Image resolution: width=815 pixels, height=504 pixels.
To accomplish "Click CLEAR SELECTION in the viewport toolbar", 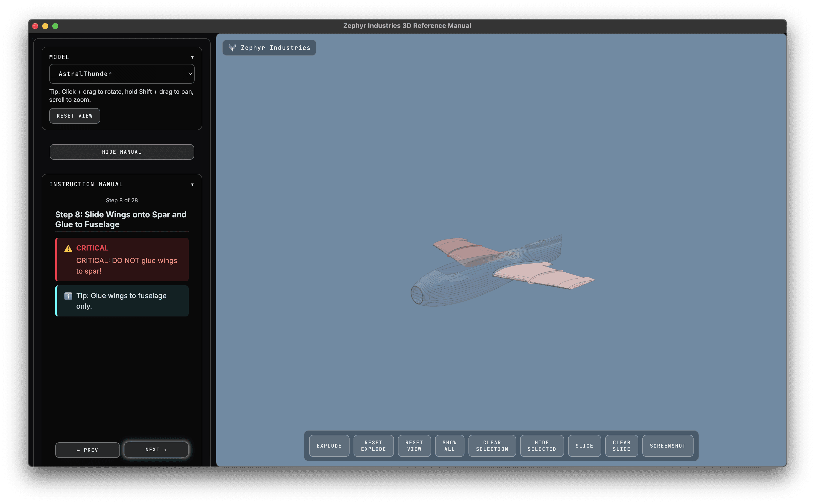I will coord(492,446).
